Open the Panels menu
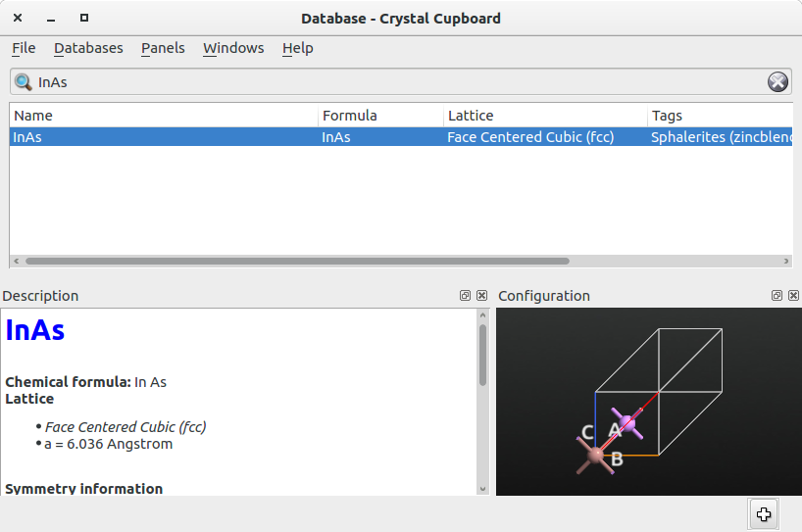 point(163,48)
